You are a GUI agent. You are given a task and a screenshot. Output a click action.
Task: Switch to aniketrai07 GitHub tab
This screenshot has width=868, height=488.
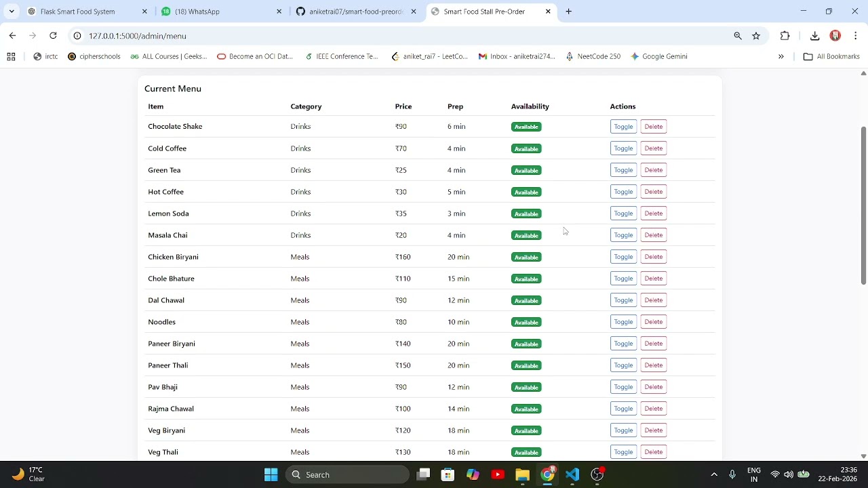point(355,12)
